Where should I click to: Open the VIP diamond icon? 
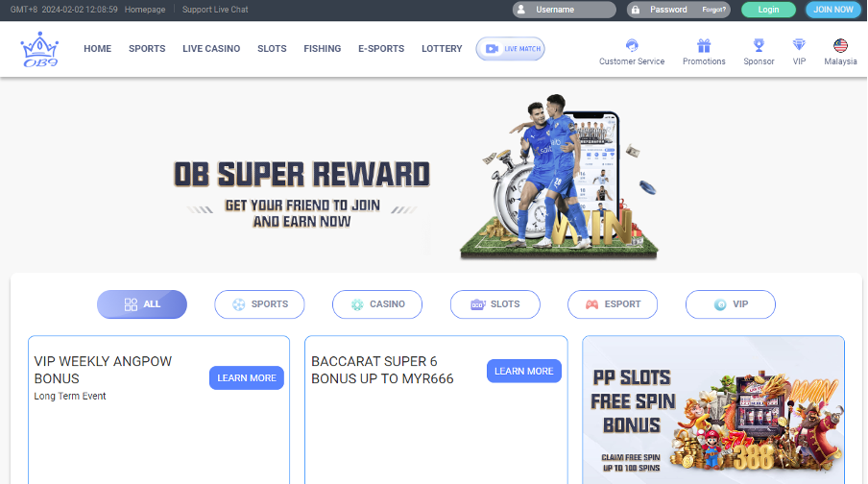click(x=799, y=45)
